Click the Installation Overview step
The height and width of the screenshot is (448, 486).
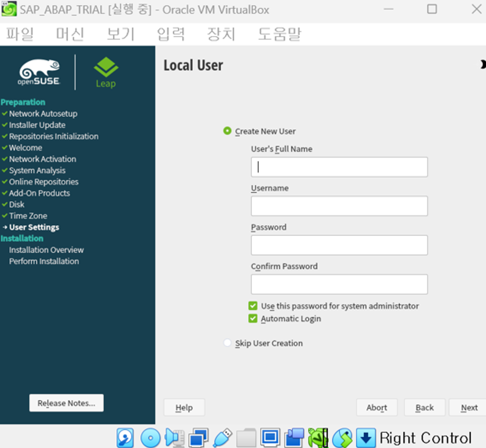pyautogui.click(x=46, y=250)
